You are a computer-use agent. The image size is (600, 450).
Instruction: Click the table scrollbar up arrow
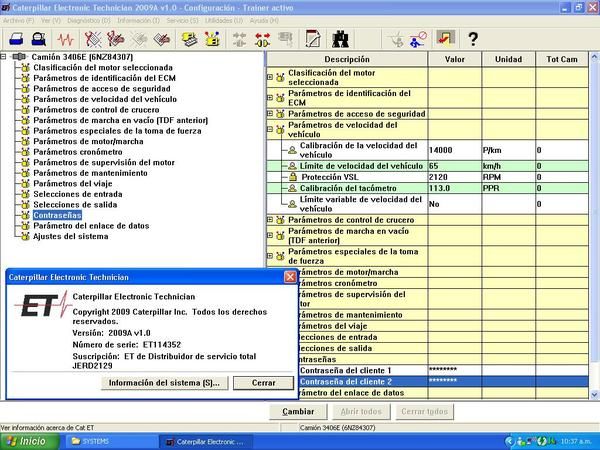point(595,58)
